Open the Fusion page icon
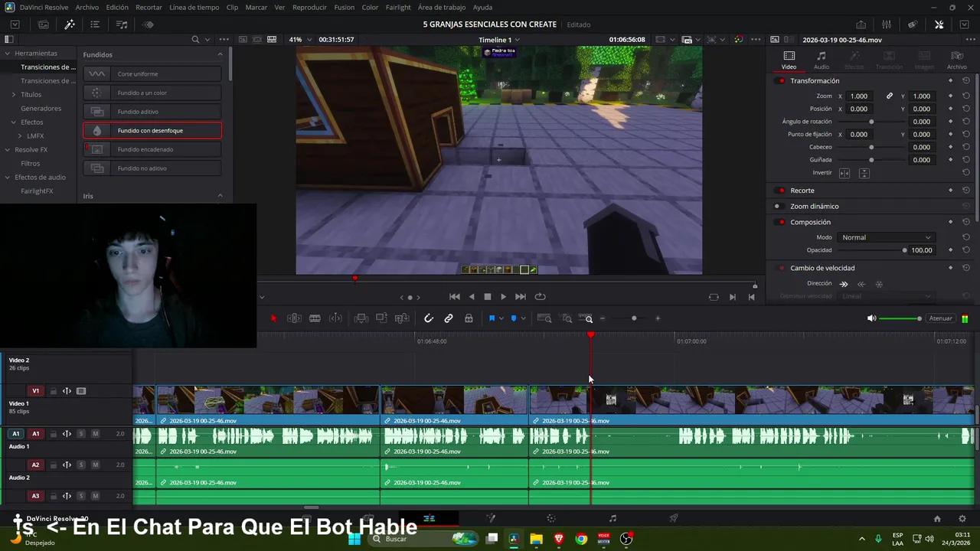The height and width of the screenshot is (551, 980). coord(491,518)
